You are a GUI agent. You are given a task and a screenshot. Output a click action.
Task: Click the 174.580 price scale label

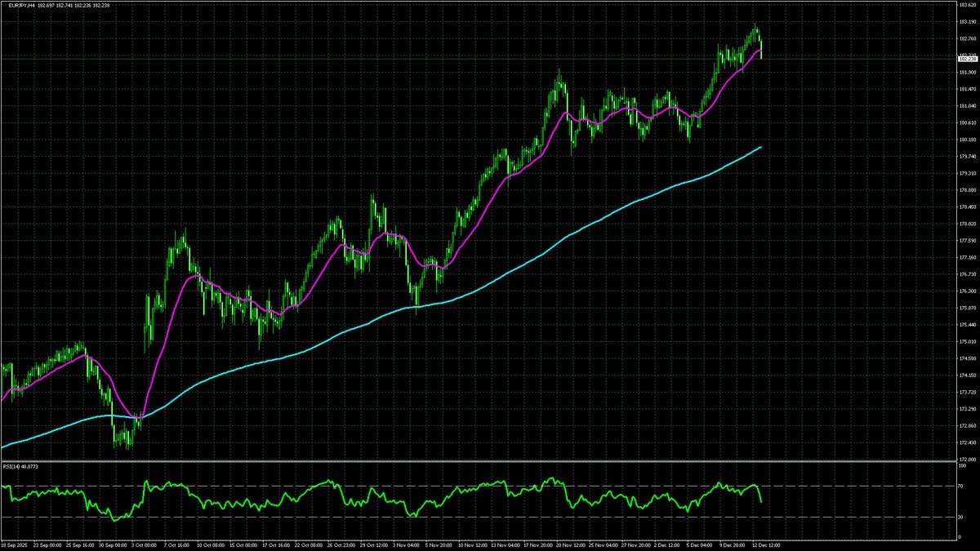pos(966,358)
